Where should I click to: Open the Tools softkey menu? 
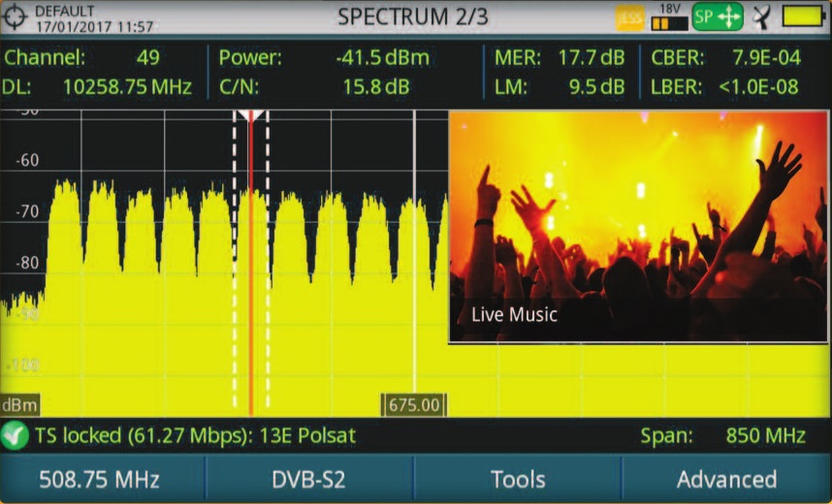click(518, 479)
